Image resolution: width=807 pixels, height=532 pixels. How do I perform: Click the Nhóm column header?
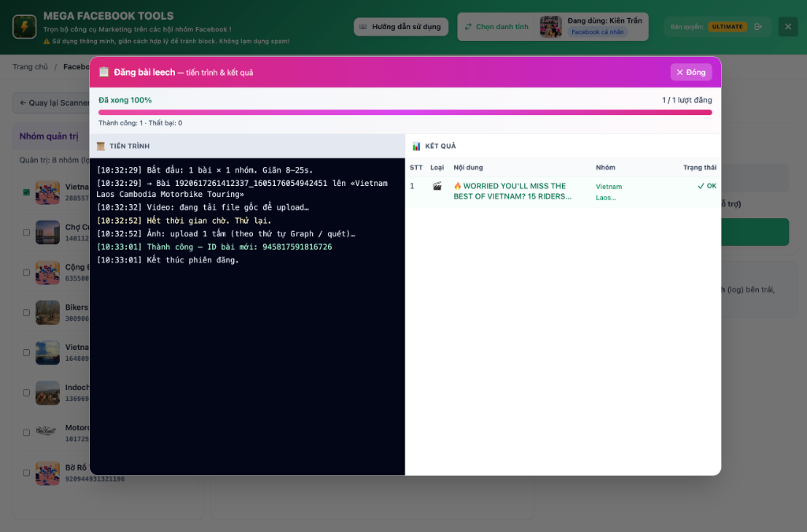[x=605, y=168]
